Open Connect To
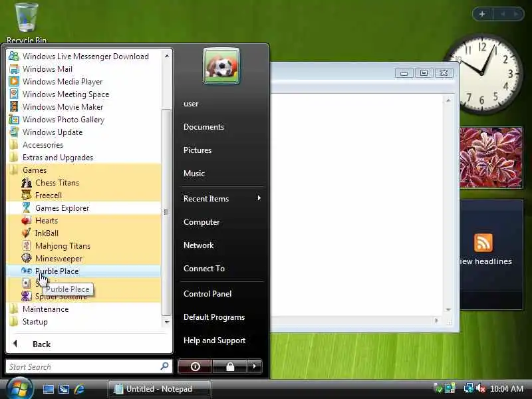 click(x=222, y=269)
